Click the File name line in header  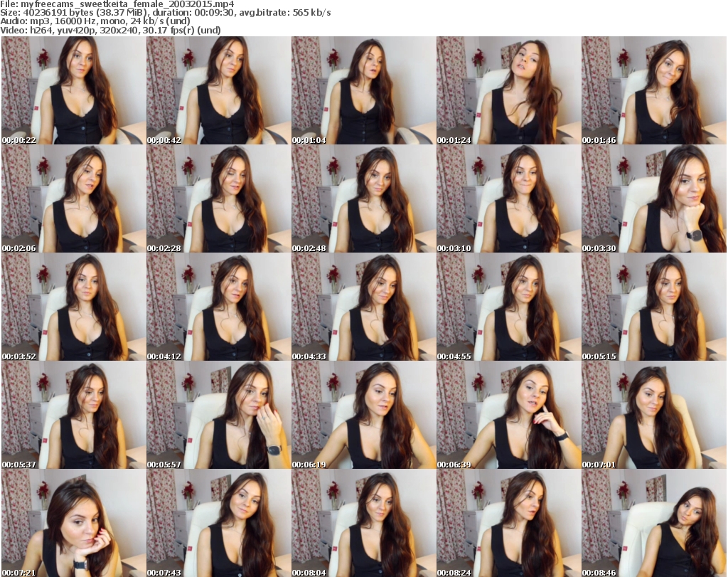(117, 4)
